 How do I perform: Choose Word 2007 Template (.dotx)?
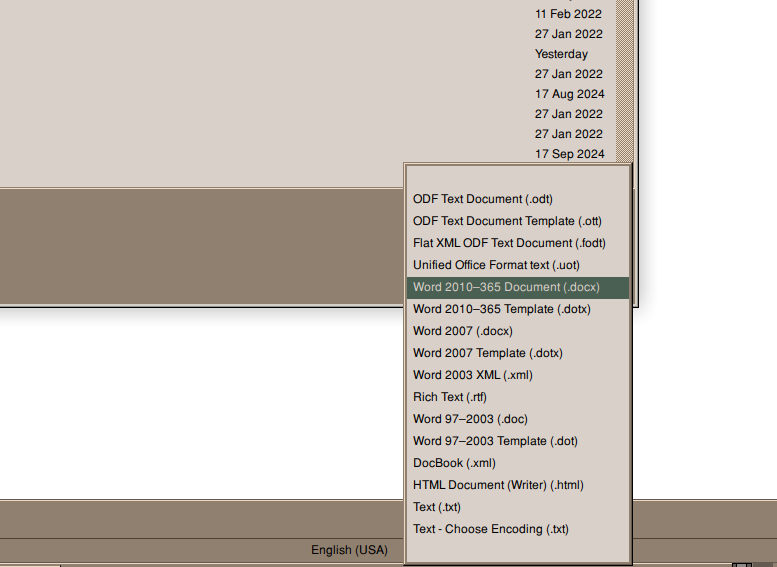[518, 353]
